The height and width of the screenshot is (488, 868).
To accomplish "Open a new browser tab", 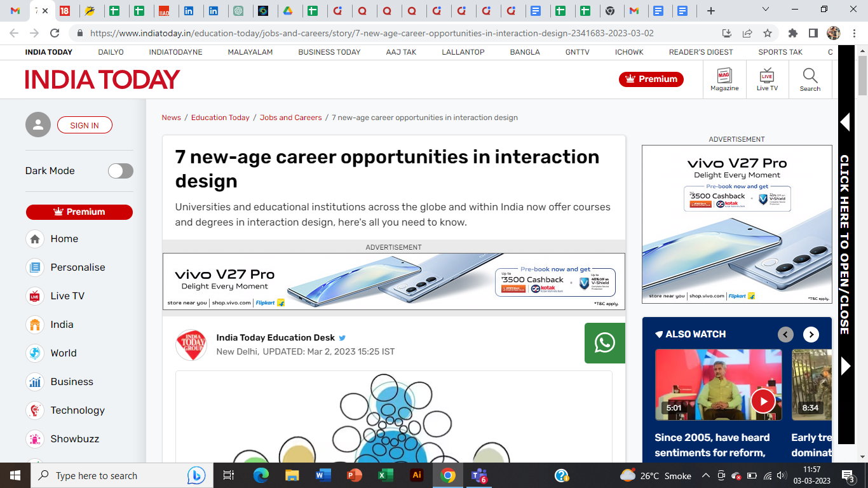I will pos(711,11).
